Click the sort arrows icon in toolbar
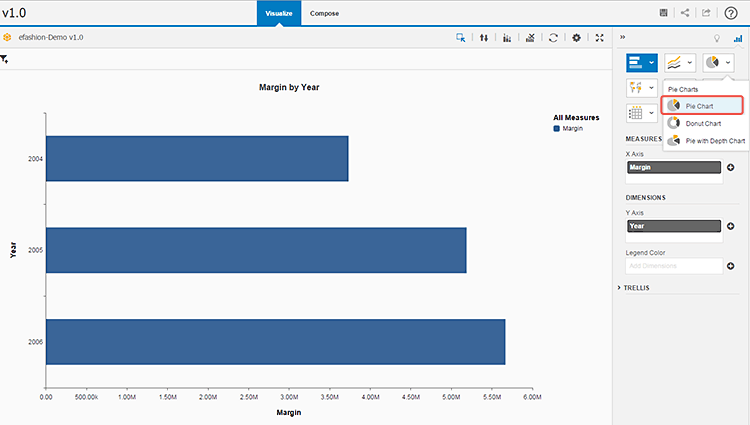Image resolution: width=750 pixels, height=425 pixels. [484, 37]
